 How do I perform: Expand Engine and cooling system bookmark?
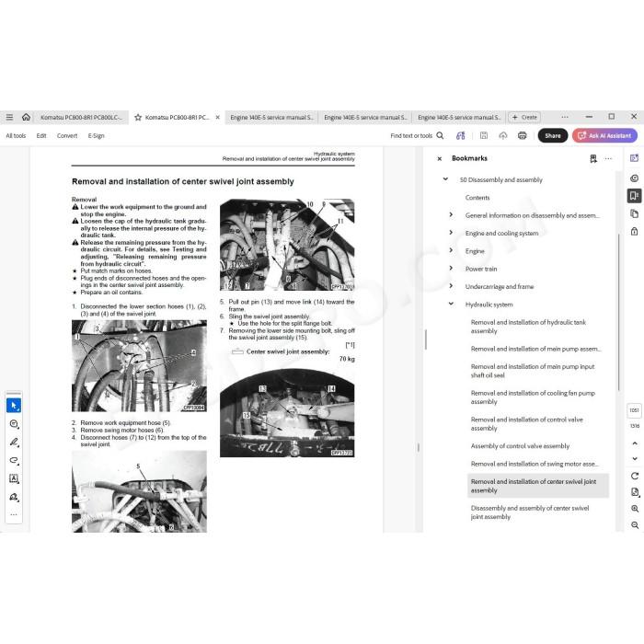[451, 233]
